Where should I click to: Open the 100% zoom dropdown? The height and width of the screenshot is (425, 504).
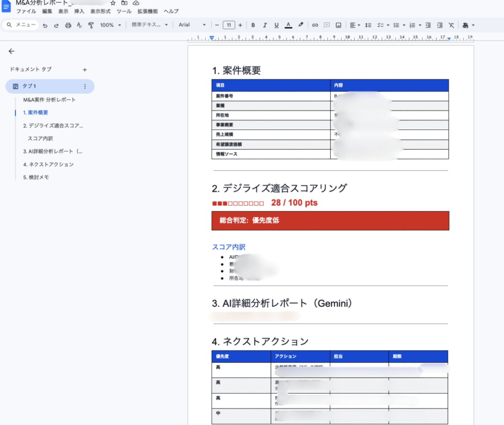[110, 25]
